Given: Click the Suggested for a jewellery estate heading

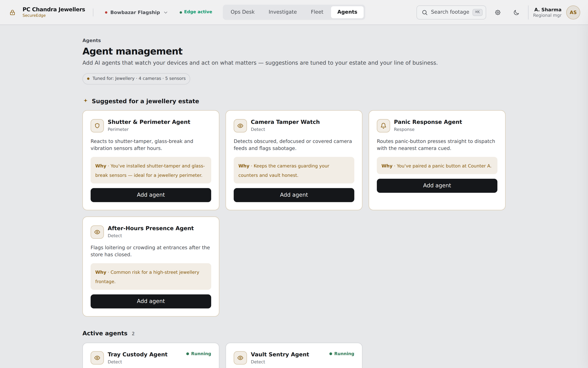Looking at the screenshot, I should [x=145, y=101].
